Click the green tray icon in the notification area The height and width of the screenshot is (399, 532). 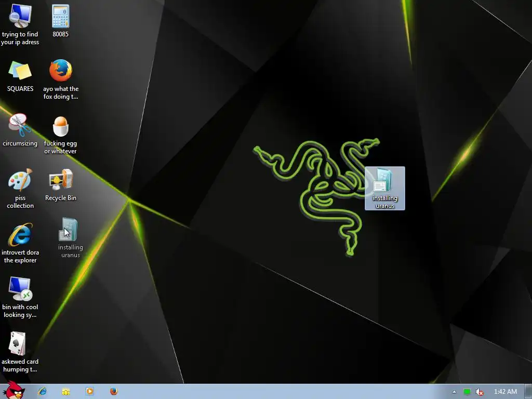click(467, 392)
